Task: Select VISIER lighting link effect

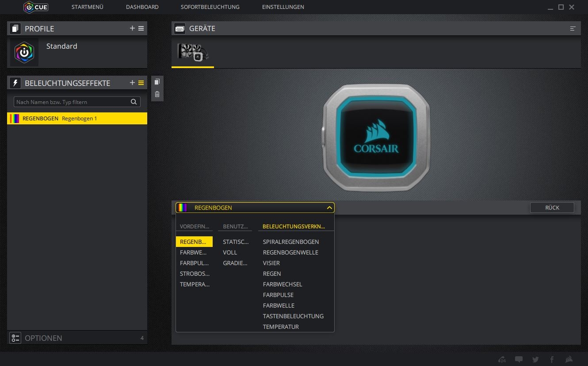Action: click(271, 263)
